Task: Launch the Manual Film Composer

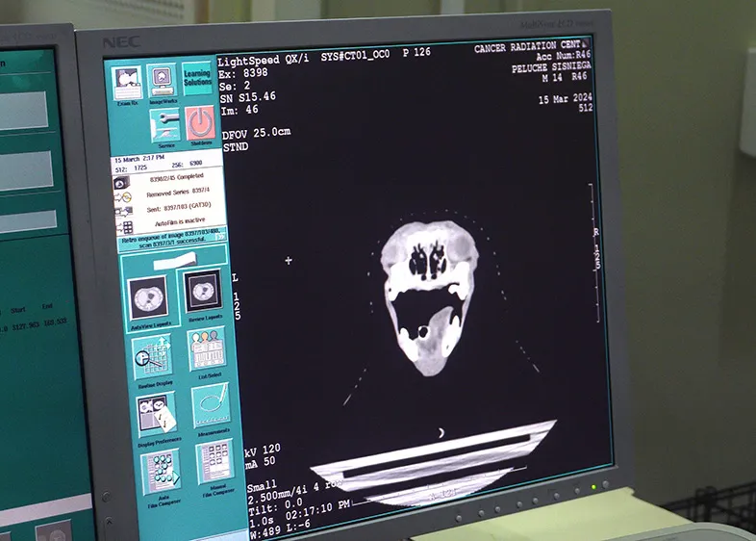Action: pyautogui.click(x=215, y=466)
